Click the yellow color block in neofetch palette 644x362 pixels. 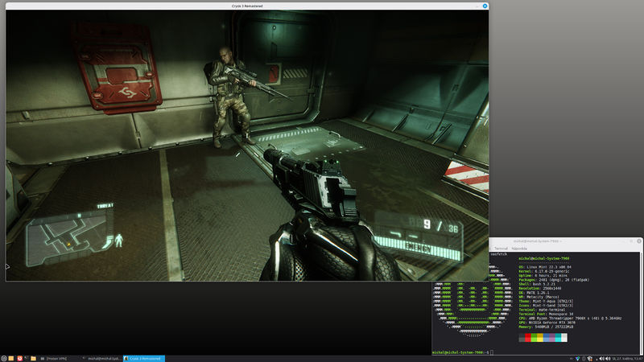[540, 337]
